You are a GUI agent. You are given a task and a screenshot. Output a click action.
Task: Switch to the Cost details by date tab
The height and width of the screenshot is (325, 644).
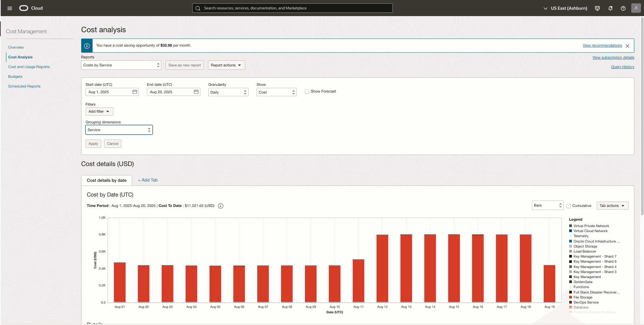(x=106, y=180)
